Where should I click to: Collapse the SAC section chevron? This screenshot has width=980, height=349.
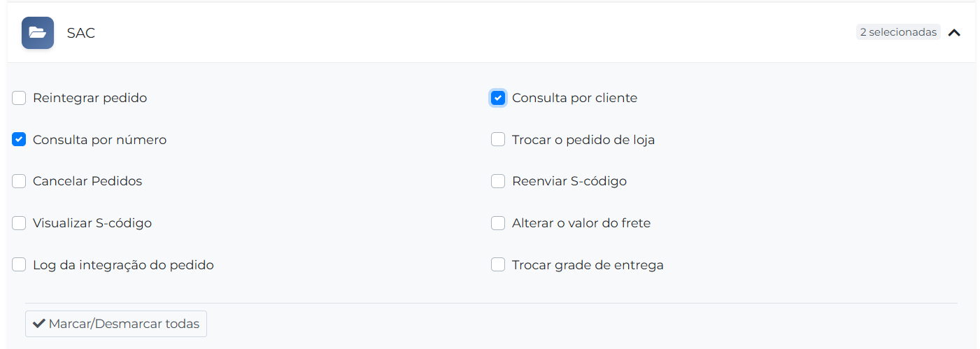[954, 32]
